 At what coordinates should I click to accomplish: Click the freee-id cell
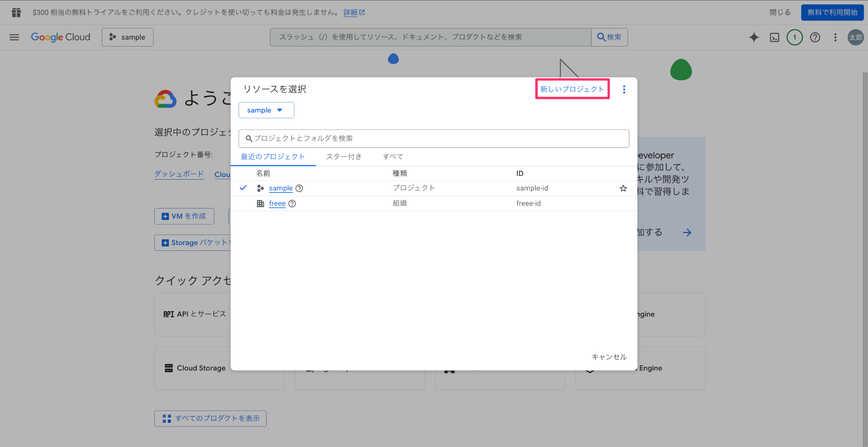[x=529, y=203]
